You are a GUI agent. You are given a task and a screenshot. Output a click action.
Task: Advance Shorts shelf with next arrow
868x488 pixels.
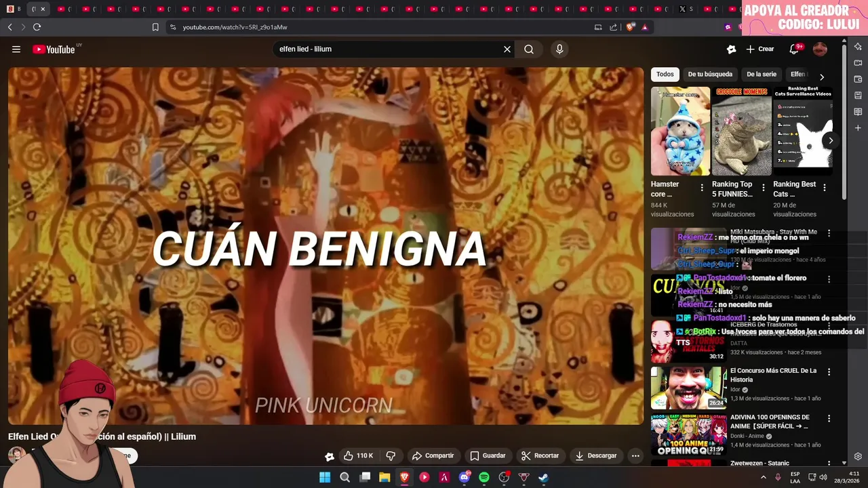coord(831,140)
